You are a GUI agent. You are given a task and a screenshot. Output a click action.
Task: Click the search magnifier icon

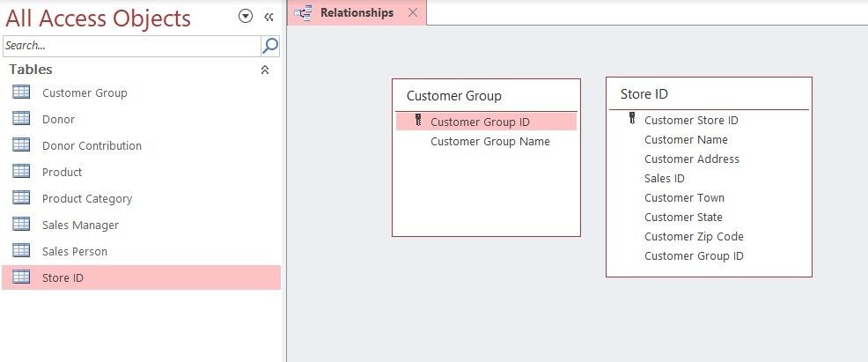270,46
